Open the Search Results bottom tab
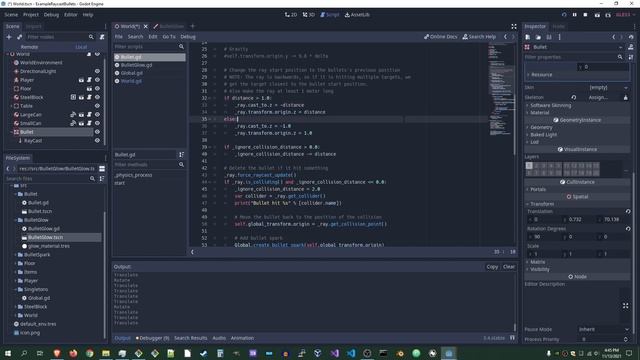 coord(191,338)
